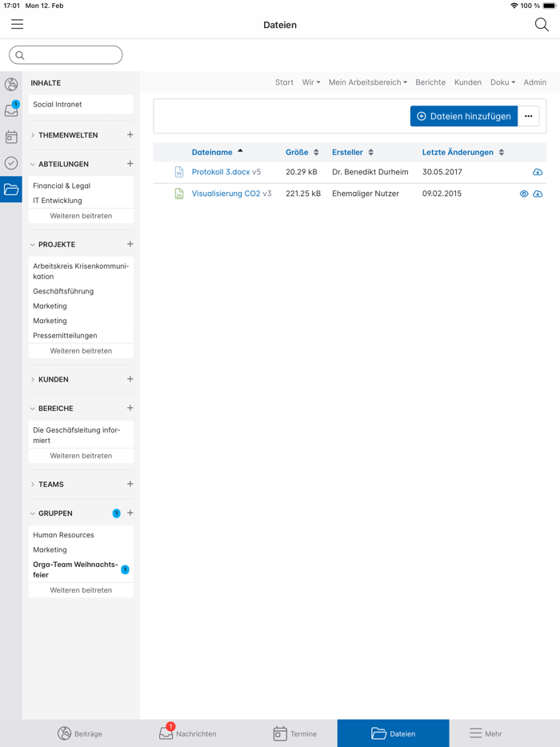Open Social Intranet in the sidebar
The image size is (560, 747).
coord(81,104)
